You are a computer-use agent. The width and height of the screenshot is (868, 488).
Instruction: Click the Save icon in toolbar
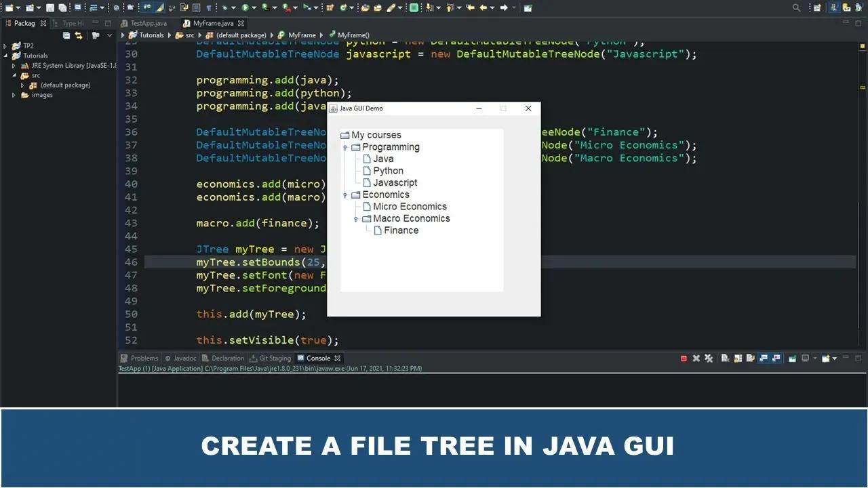coord(50,7)
